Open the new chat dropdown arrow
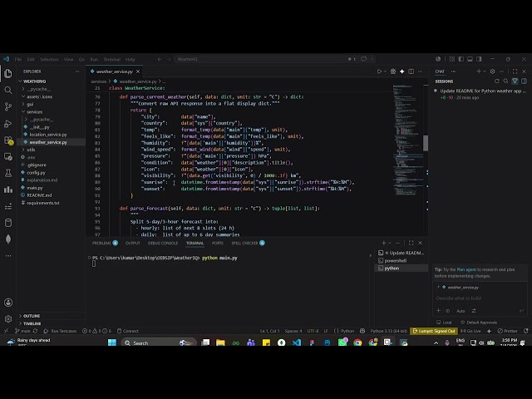This screenshot has height=399, width=532. click(485, 71)
